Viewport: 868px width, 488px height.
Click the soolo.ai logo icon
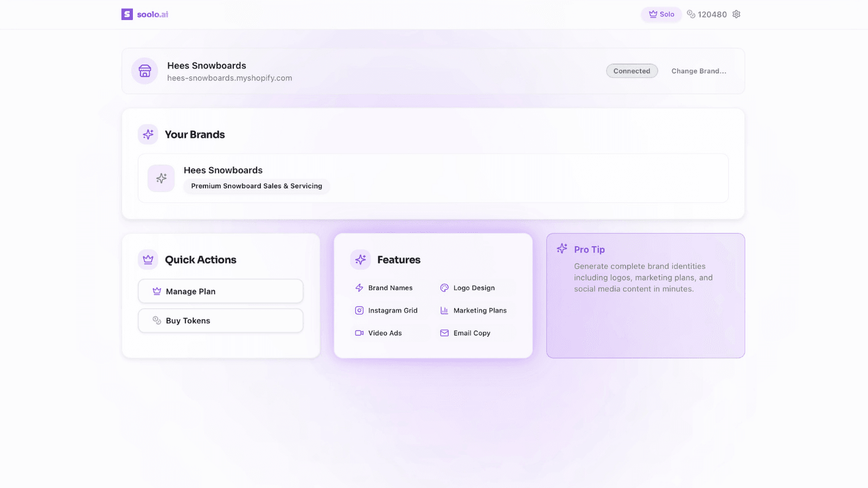click(x=127, y=14)
